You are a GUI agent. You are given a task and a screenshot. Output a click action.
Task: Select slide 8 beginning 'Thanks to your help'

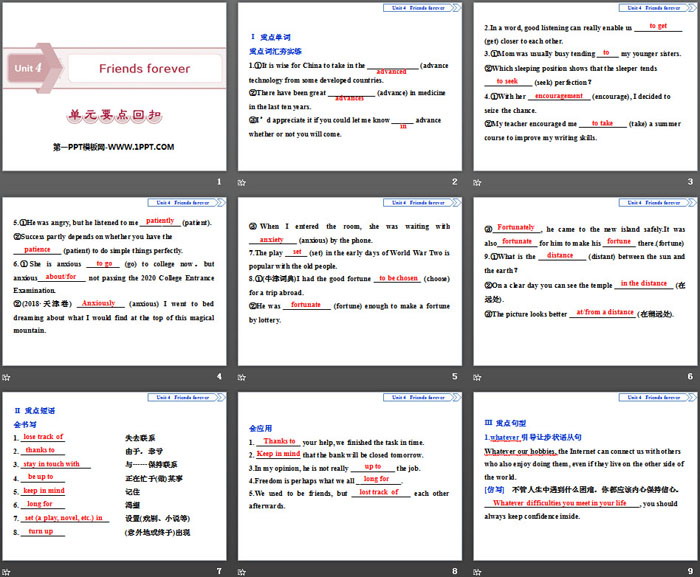tap(349, 475)
